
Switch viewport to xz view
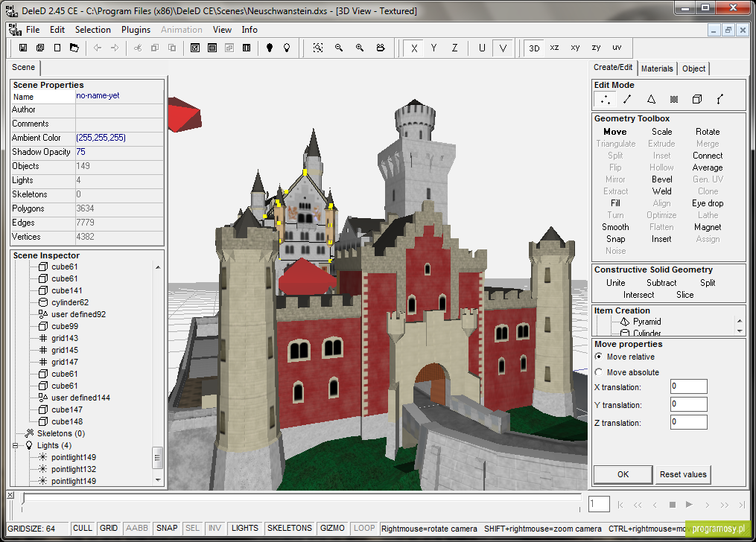(x=554, y=48)
